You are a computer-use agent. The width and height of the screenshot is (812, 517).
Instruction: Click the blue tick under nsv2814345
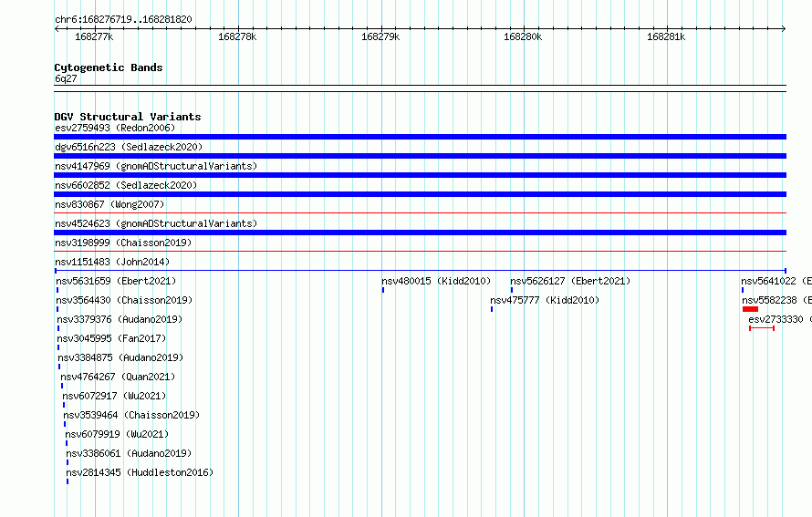(68, 481)
